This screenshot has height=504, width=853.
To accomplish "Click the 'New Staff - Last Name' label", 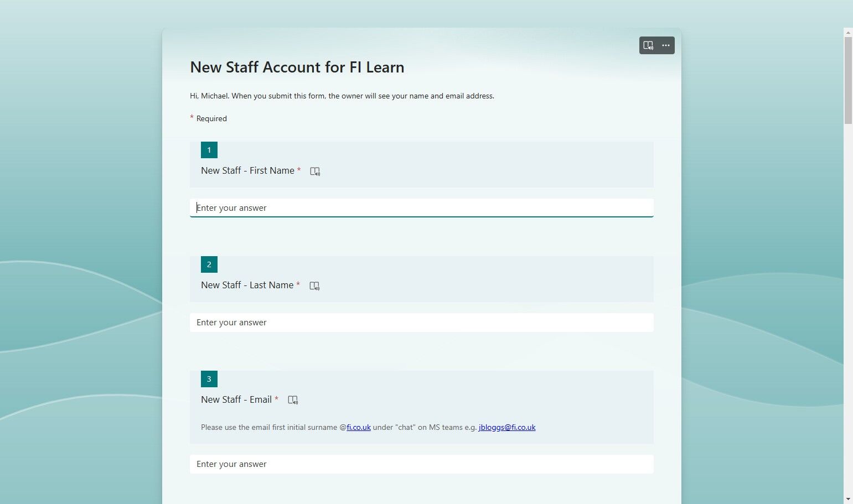I will (247, 285).
